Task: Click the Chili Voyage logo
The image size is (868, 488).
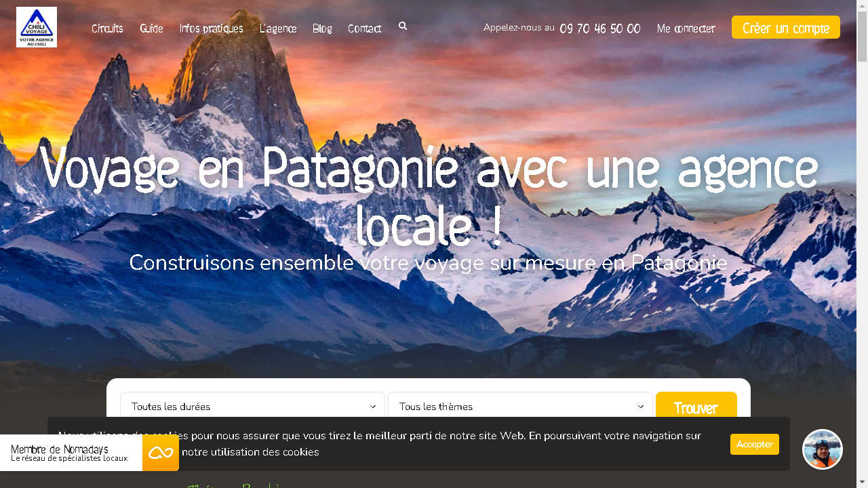Action: coord(37,27)
